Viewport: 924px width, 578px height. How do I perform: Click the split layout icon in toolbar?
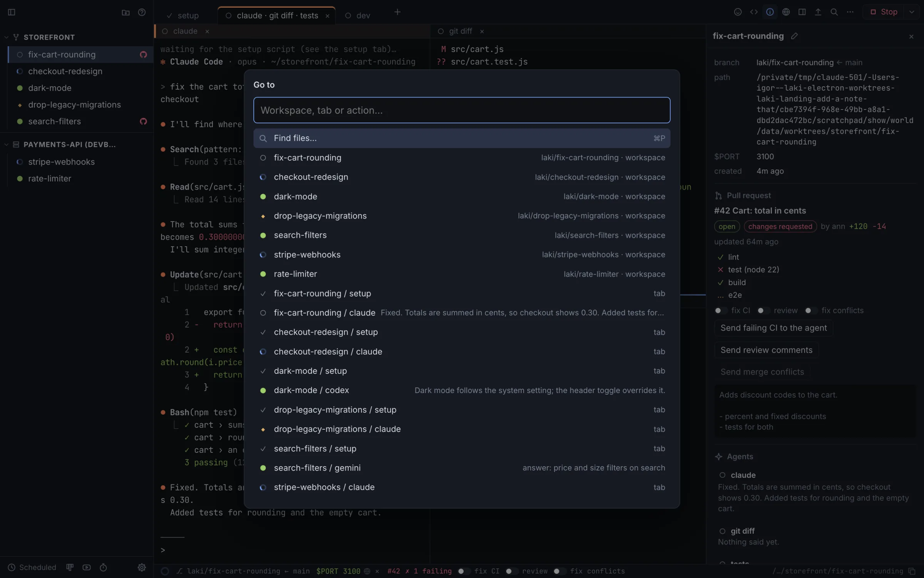coord(802,12)
